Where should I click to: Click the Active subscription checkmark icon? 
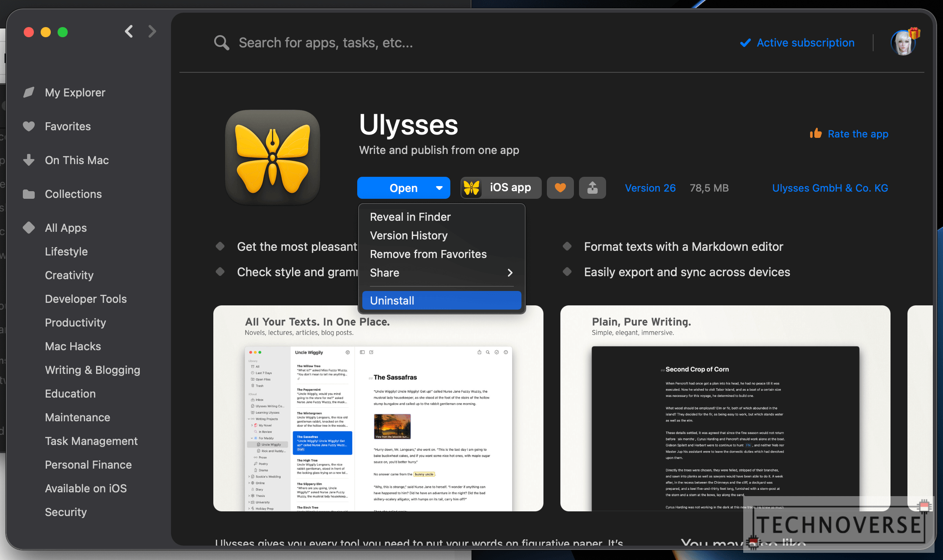coord(745,43)
